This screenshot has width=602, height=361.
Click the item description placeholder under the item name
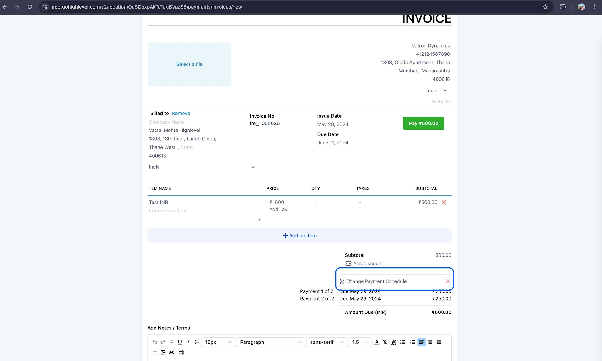click(x=167, y=211)
